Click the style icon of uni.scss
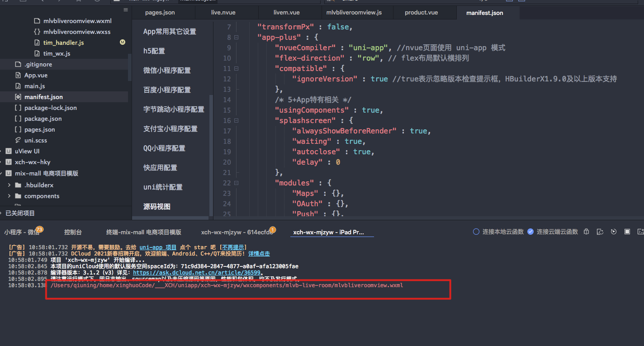 pos(18,140)
